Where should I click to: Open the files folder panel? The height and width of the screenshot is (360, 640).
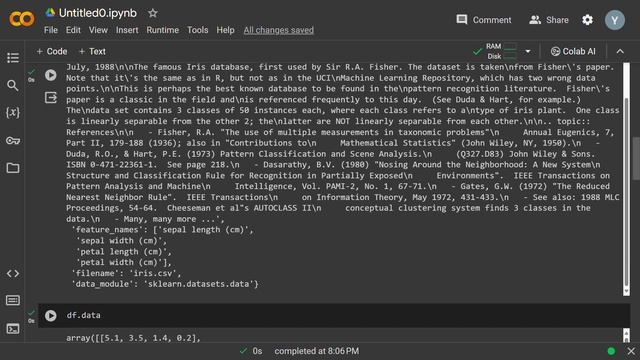coord(13,168)
